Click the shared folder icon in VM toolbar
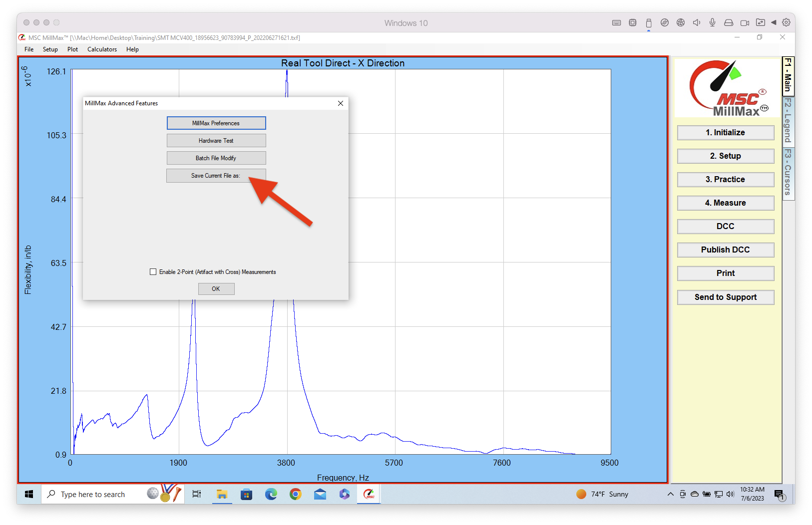Image resolution: width=812 pixels, height=525 pixels. [761, 23]
